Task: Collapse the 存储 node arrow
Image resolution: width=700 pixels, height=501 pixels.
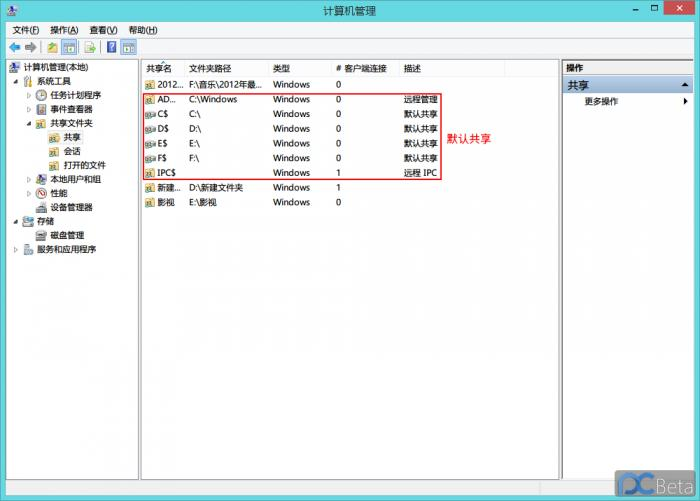Action: (x=16, y=221)
